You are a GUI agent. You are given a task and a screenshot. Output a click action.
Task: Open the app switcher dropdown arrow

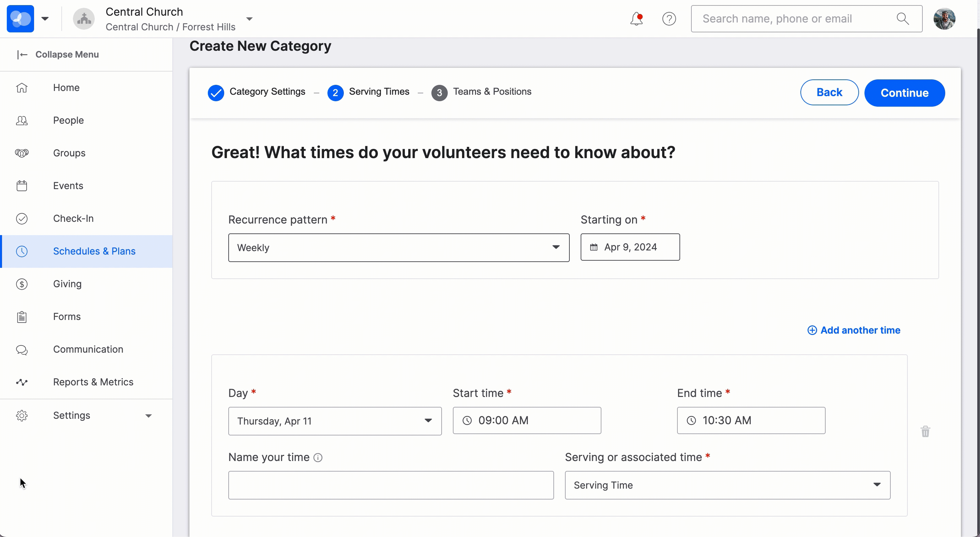pyautogui.click(x=45, y=19)
